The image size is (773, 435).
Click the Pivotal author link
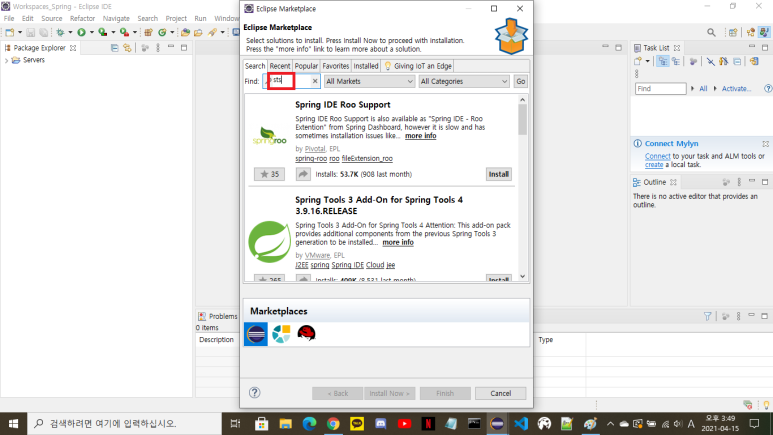click(315, 148)
